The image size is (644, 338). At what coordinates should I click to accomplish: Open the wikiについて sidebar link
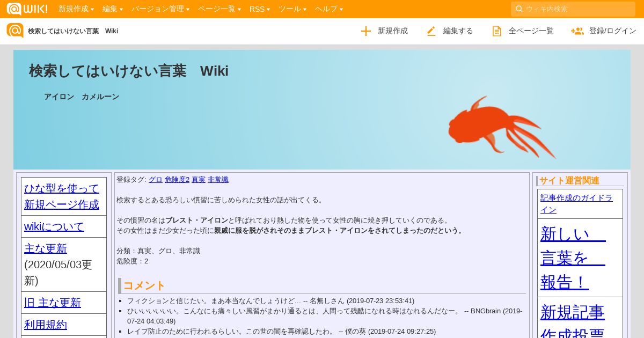[x=54, y=226]
